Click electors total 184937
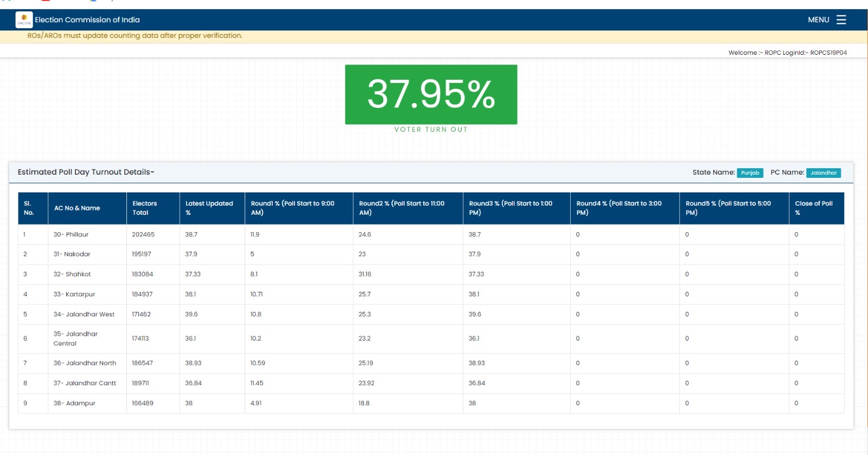 click(x=142, y=294)
